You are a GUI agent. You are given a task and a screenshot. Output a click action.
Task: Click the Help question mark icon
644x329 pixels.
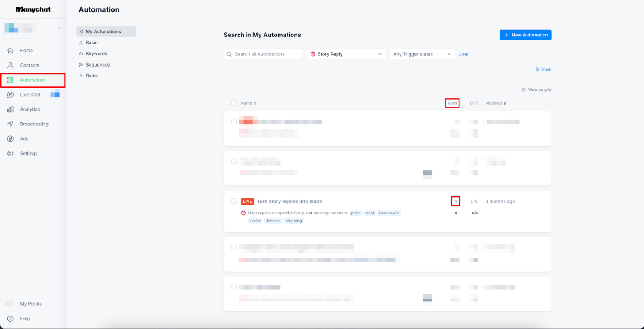pos(10,319)
